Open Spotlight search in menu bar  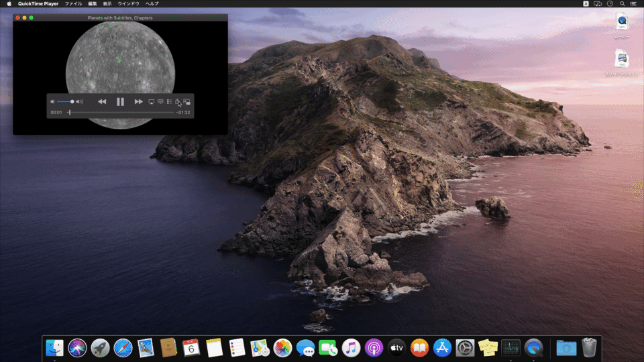coord(623,4)
